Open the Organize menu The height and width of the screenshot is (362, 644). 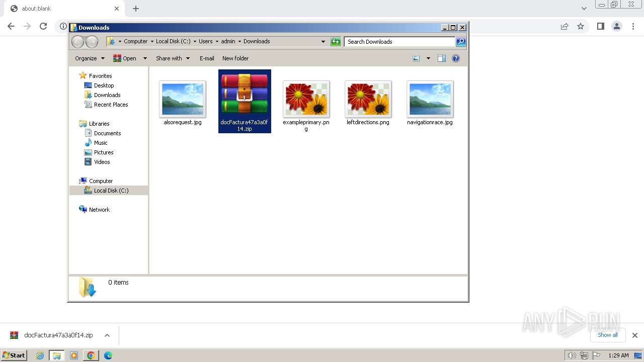90,58
